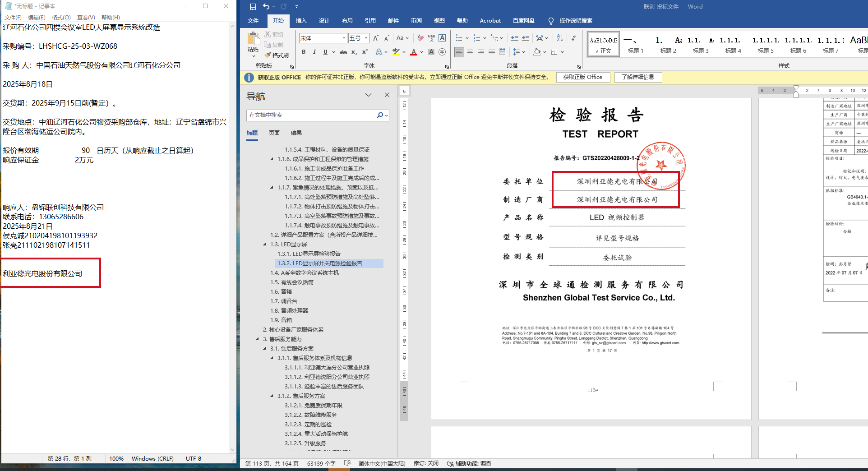
Task: Sort the selection with the A-Z icon
Action: 560,38
